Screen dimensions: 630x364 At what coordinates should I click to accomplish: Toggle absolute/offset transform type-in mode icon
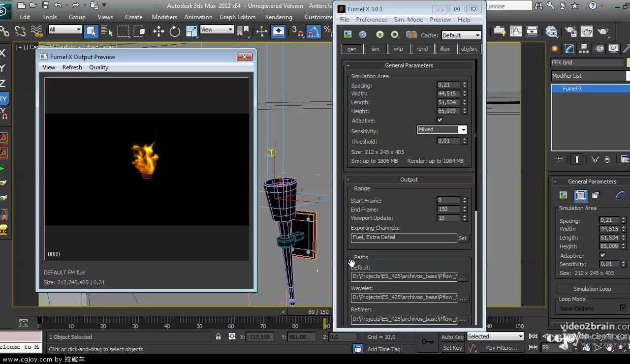coord(232,337)
